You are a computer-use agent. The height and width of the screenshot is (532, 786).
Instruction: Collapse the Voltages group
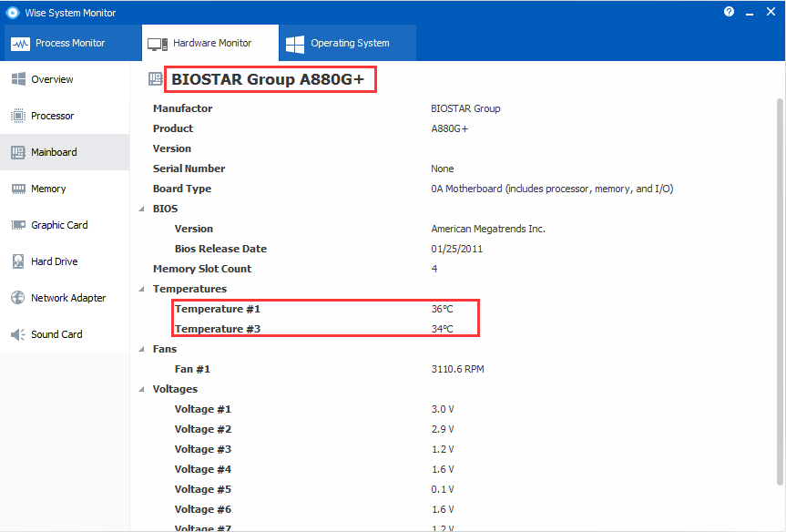142,389
